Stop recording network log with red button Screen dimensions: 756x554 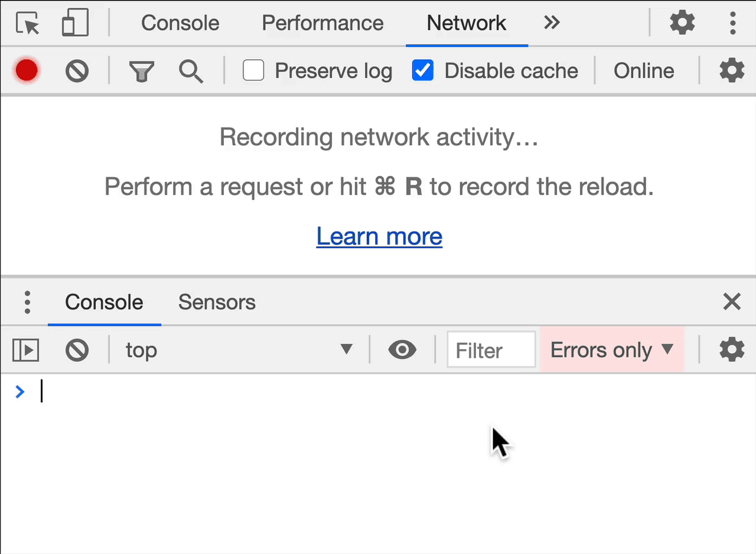(27, 71)
